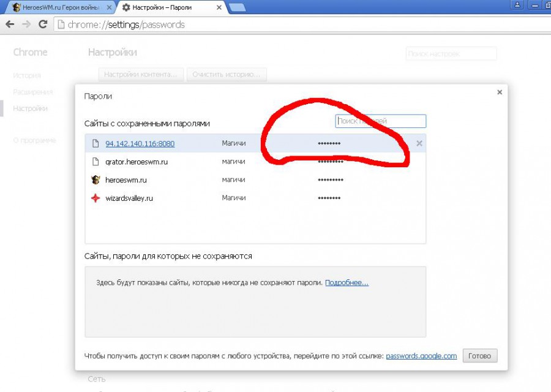Select the qrator.heroeswm.ru site name
Screen dimensions: 551x392
point(137,162)
